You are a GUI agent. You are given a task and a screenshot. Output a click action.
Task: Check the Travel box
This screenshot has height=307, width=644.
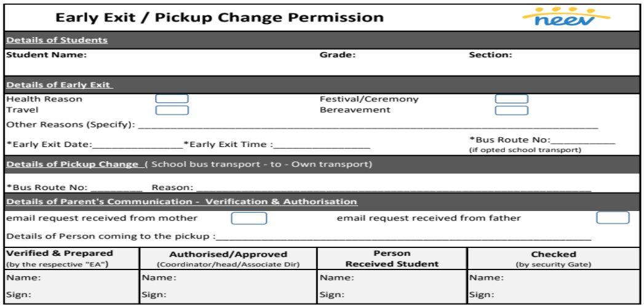[x=172, y=110]
